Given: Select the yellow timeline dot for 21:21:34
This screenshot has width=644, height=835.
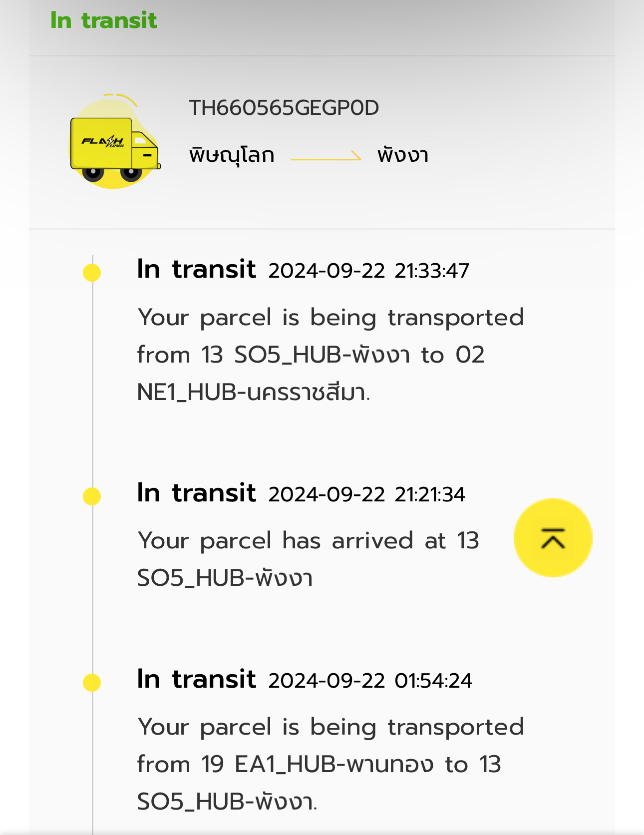Looking at the screenshot, I should tap(92, 496).
